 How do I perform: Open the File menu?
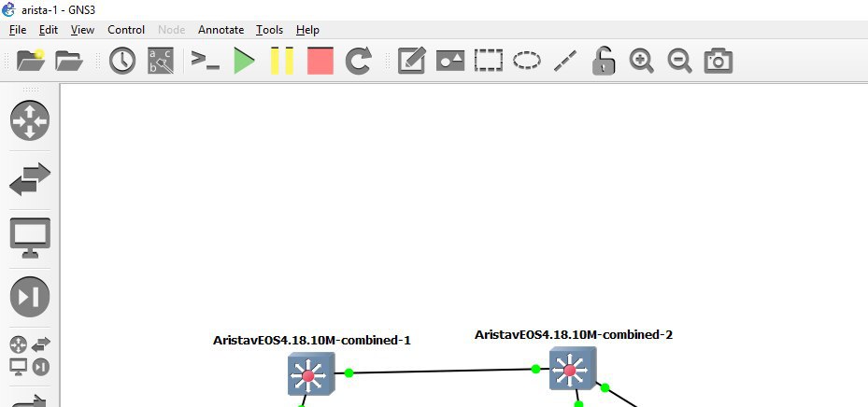click(x=18, y=30)
